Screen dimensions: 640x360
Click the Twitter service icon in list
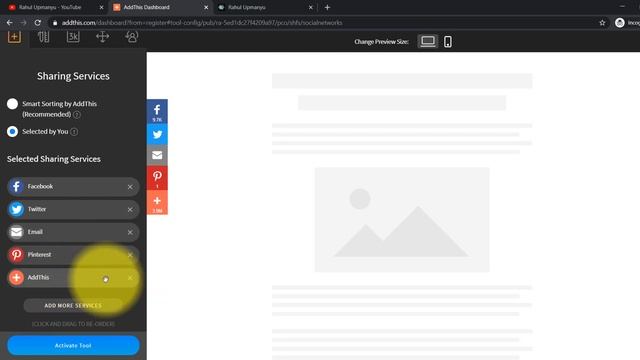coord(16,209)
